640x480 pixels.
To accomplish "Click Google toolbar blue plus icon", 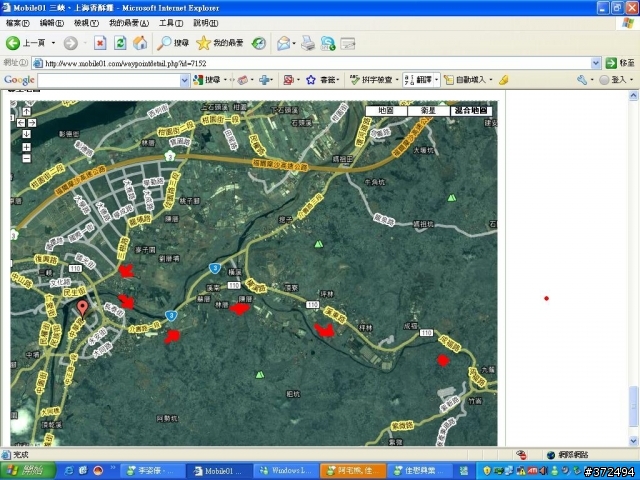I will (264, 80).
